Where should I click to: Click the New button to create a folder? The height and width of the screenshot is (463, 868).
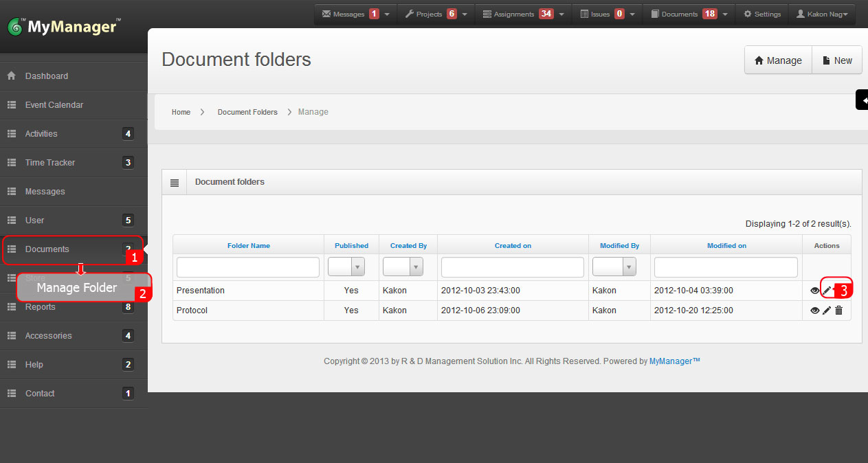836,60
